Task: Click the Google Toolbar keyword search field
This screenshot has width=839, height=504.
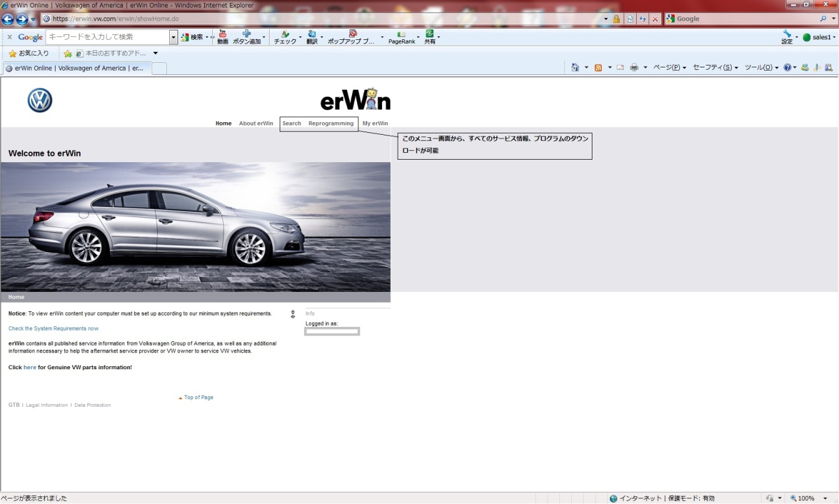Action: [107, 37]
